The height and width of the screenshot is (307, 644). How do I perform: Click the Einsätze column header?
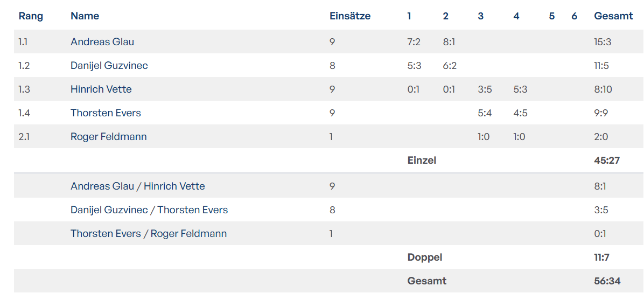tap(350, 16)
